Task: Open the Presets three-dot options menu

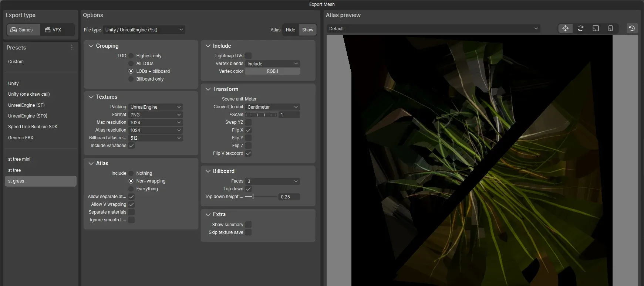Action: [x=72, y=48]
